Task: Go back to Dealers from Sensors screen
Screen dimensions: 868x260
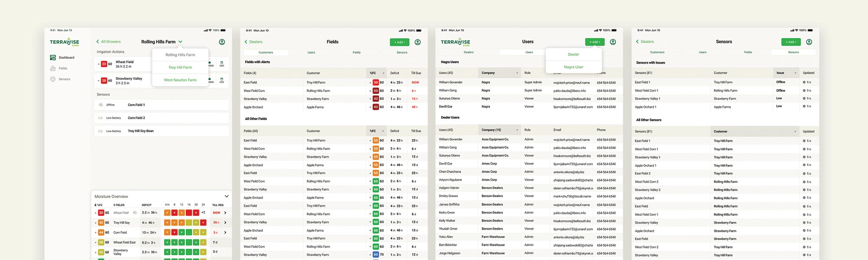Action: (x=645, y=42)
